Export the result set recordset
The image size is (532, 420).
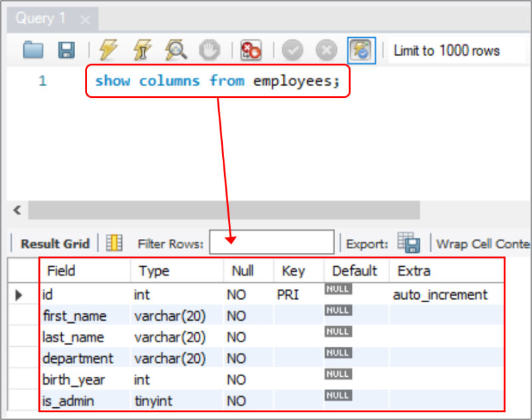408,242
